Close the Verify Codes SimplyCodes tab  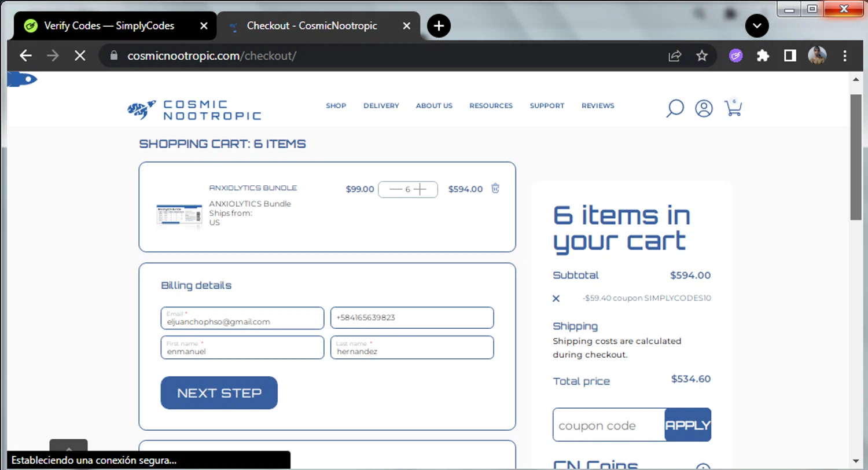[203, 26]
